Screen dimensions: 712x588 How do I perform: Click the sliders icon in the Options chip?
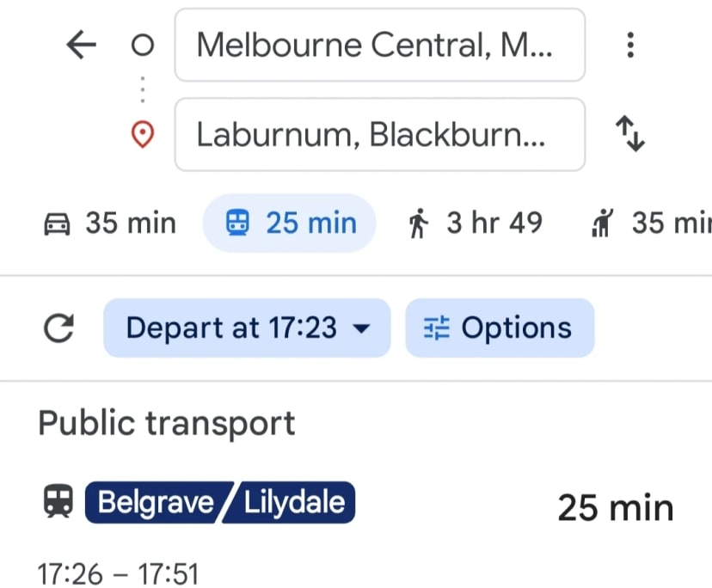pos(437,328)
